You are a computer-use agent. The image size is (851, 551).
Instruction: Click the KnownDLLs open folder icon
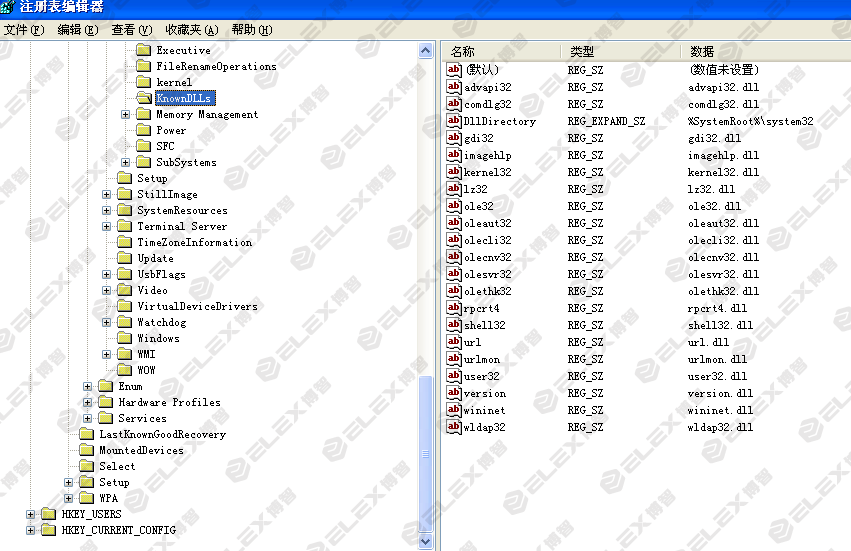pyautogui.click(x=143, y=98)
